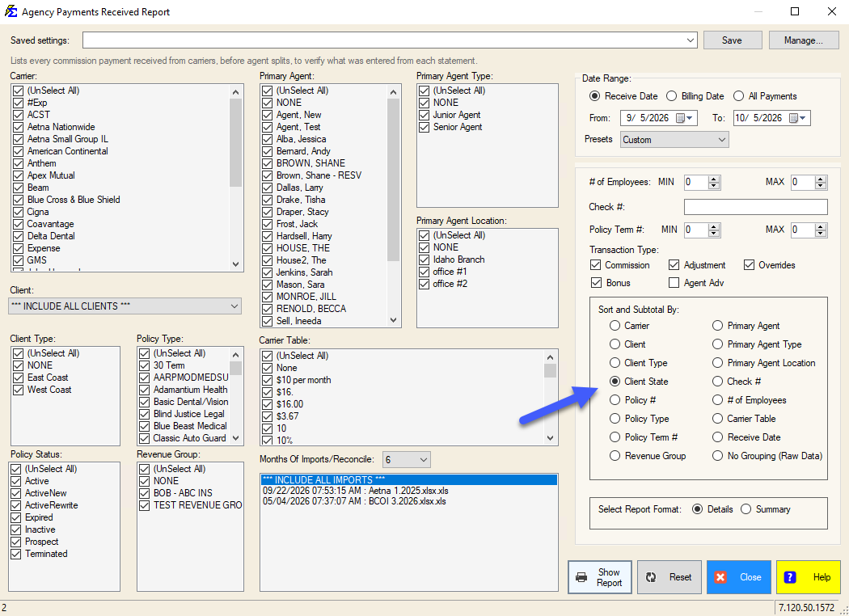Toggle the Adjustment checkbox
Viewport: 849px width, 616px height.
[697, 264]
